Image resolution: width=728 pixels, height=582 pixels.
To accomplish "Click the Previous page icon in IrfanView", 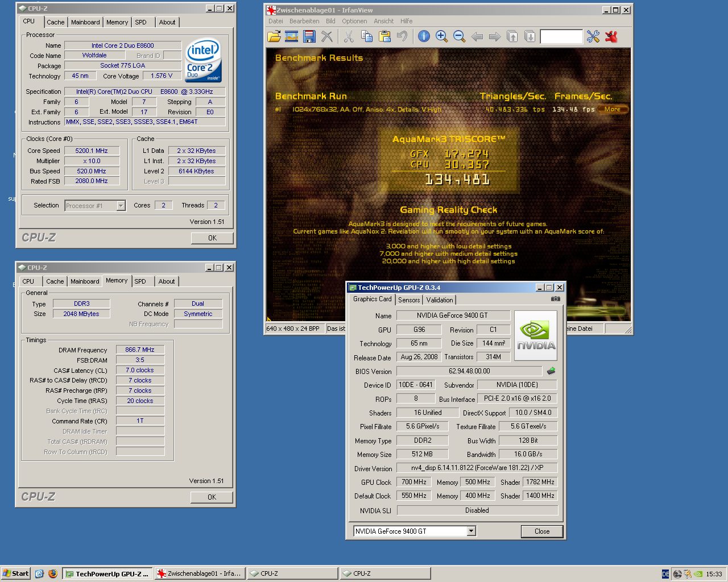I will (512, 36).
